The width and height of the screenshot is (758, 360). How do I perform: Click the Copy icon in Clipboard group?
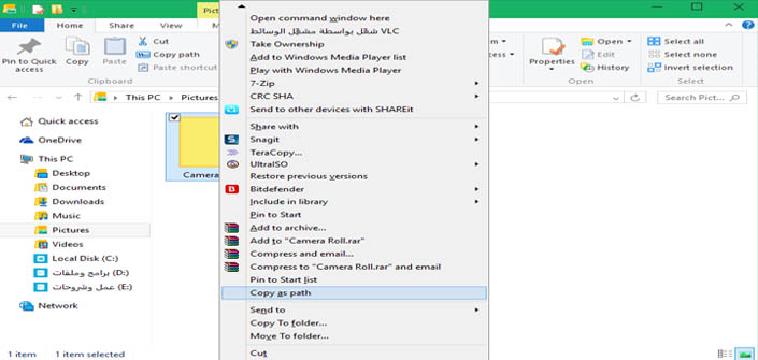[x=77, y=47]
